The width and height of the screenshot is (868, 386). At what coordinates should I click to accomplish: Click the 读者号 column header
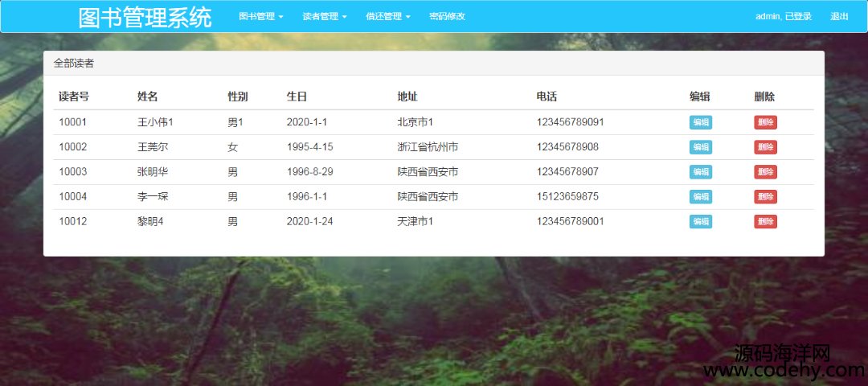[74, 97]
